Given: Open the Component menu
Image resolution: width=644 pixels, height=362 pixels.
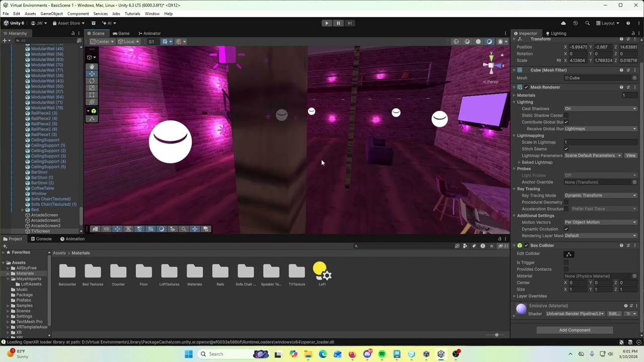Looking at the screenshot, I should coord(78,14).
